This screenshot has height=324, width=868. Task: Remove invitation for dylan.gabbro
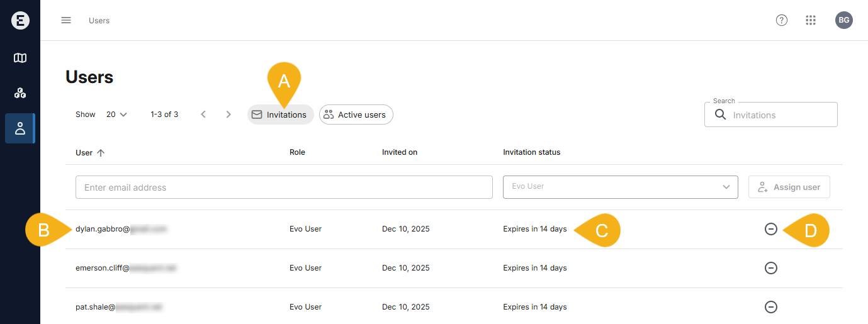point(770,229)
